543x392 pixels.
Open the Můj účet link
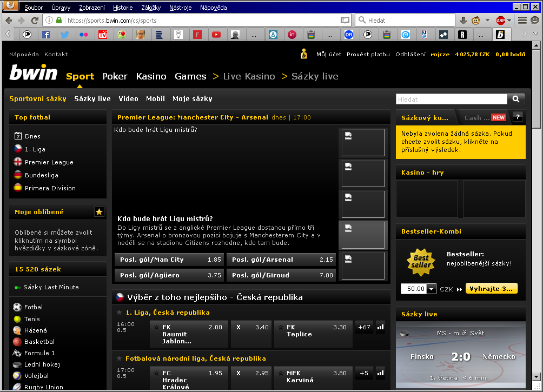click(329, 55)
